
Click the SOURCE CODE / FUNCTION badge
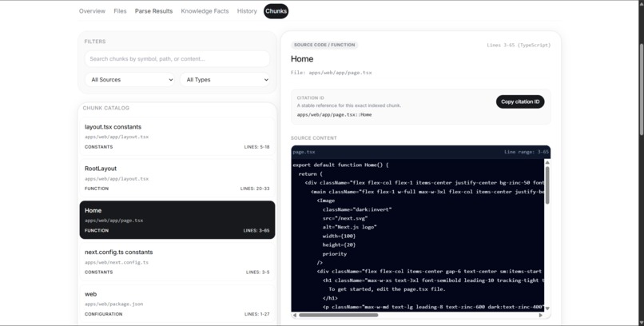tap(324, 45)
